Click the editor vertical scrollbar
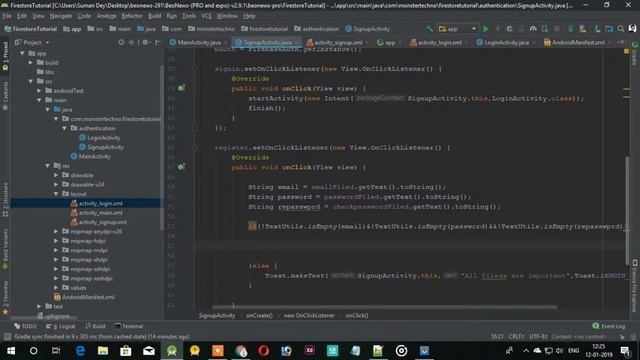Screen dimensions: 640x360 click(x=627, y=211)
